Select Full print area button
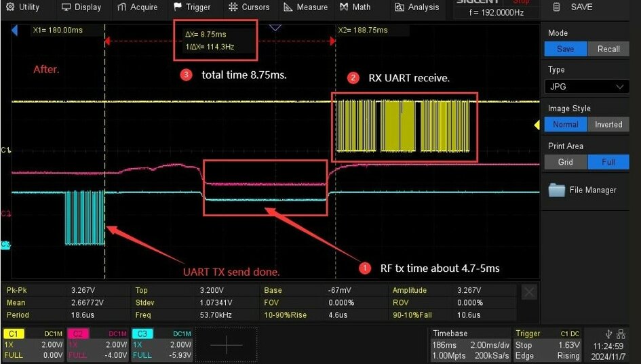 608,163
